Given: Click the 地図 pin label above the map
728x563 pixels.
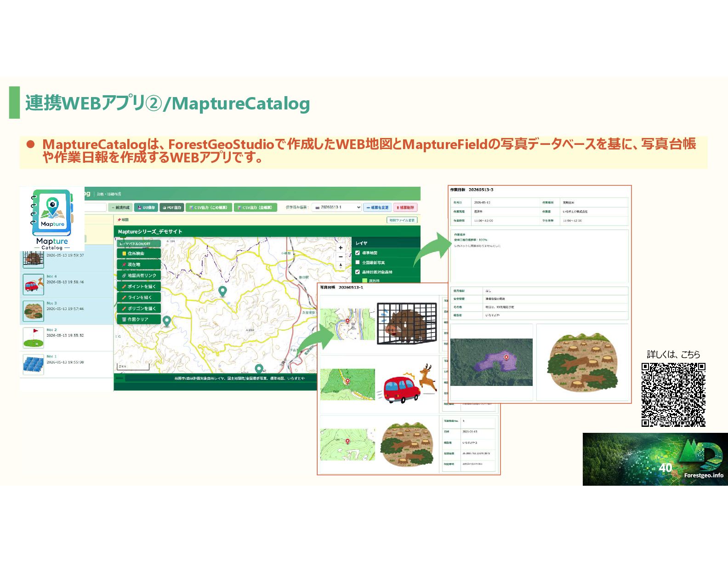Looking at the screenshot, I should 123,220.
